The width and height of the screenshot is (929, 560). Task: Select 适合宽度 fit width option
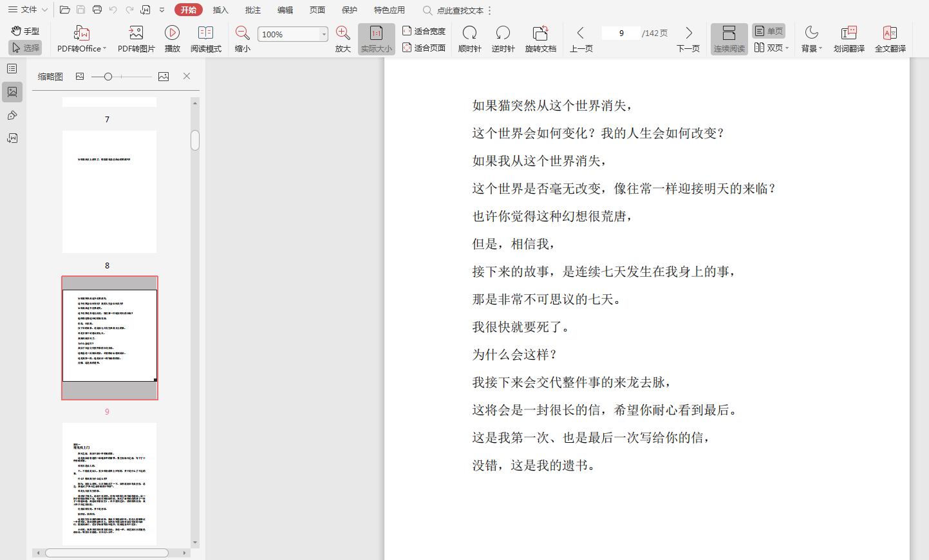click(424, 31)
